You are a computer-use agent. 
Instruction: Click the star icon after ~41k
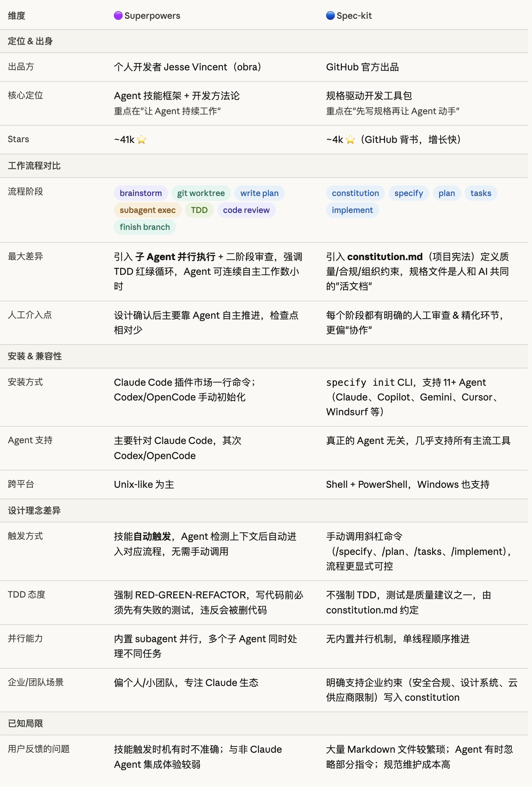click(141, 140)
